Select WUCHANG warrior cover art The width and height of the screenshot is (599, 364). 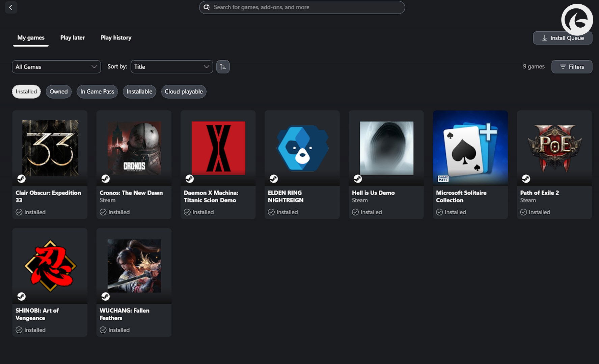point(134,266)
